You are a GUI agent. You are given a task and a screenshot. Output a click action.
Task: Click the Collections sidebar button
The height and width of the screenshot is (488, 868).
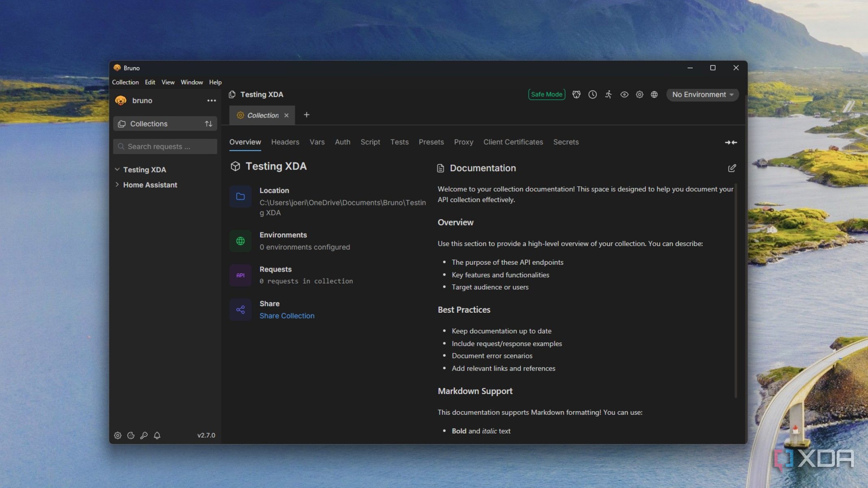click(x=165, y=124)
